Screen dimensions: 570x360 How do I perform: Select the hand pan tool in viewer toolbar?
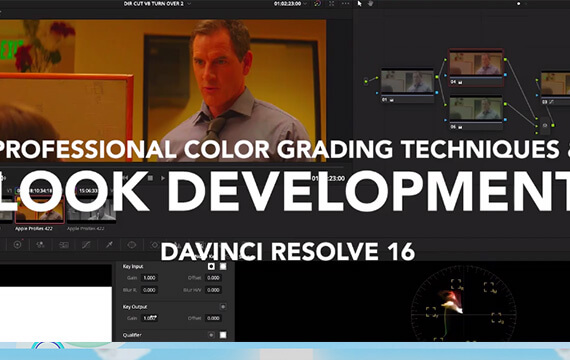pos(370,3)
